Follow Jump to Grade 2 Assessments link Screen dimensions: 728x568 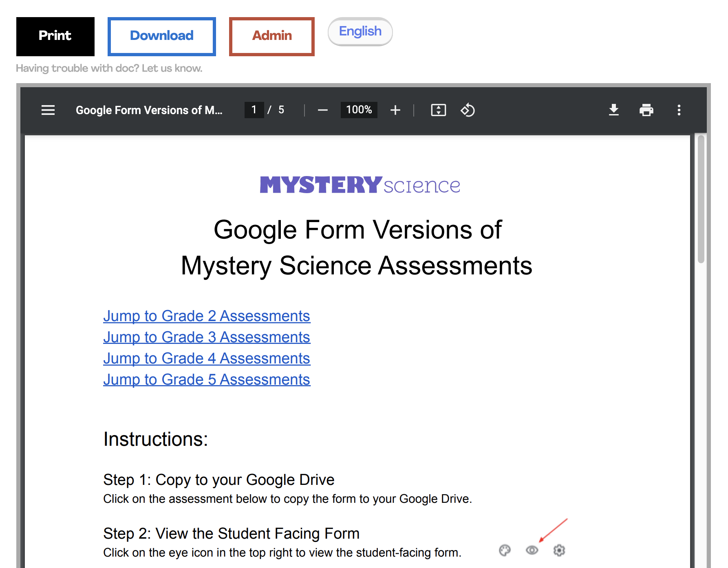coord(207,316)
